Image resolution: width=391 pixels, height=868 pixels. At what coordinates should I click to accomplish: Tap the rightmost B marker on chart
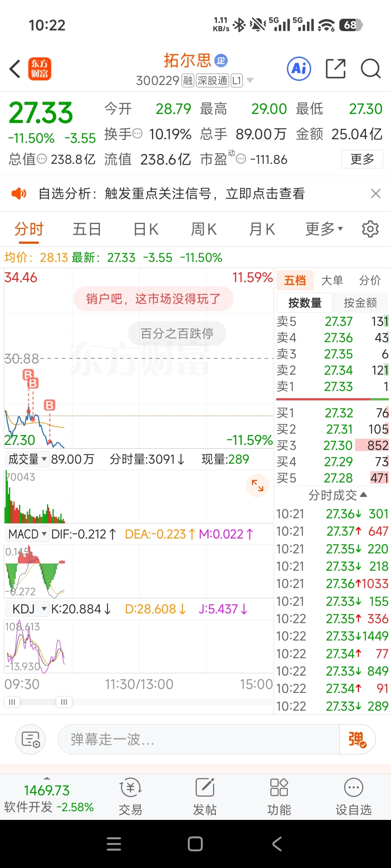[50, 405]
